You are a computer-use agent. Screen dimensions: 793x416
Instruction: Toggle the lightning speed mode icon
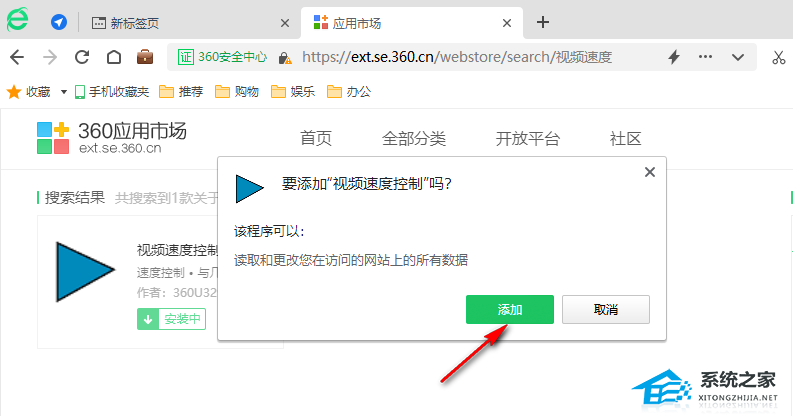(674, 57)
